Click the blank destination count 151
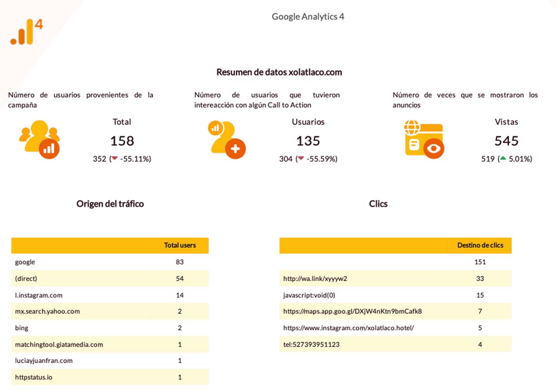 click(x=480, y=262)
